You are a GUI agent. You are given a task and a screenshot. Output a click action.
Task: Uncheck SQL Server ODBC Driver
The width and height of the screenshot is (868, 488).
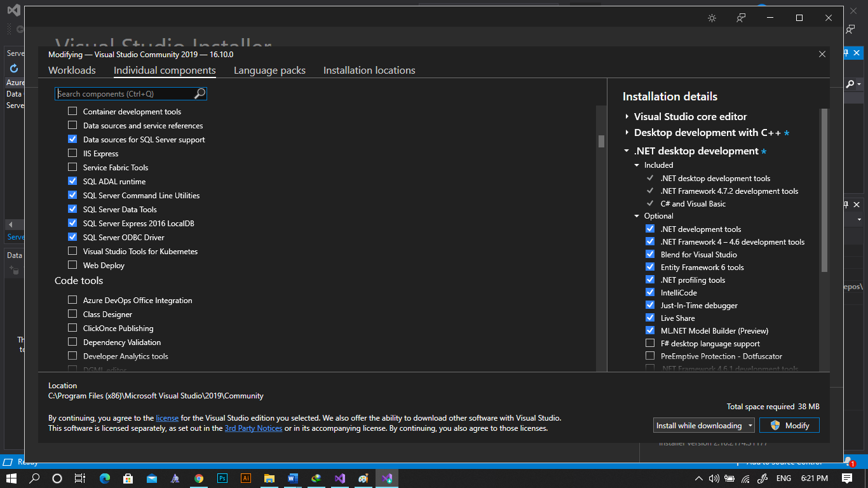coord(72,237)
